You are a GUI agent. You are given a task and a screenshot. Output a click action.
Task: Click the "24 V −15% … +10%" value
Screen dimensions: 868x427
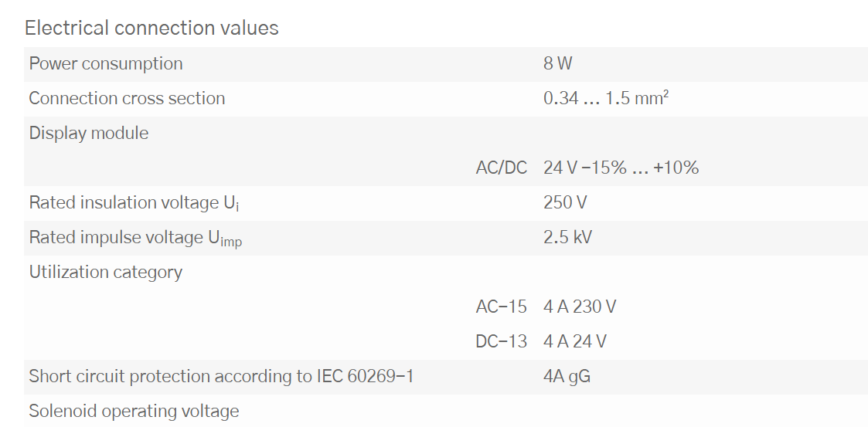pyautogui.click(x=621, y=168)
